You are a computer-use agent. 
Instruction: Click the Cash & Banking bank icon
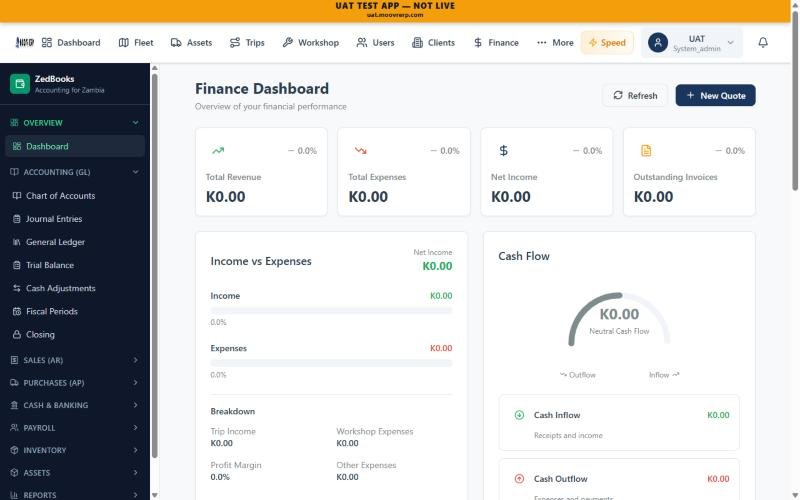[14, 405]
